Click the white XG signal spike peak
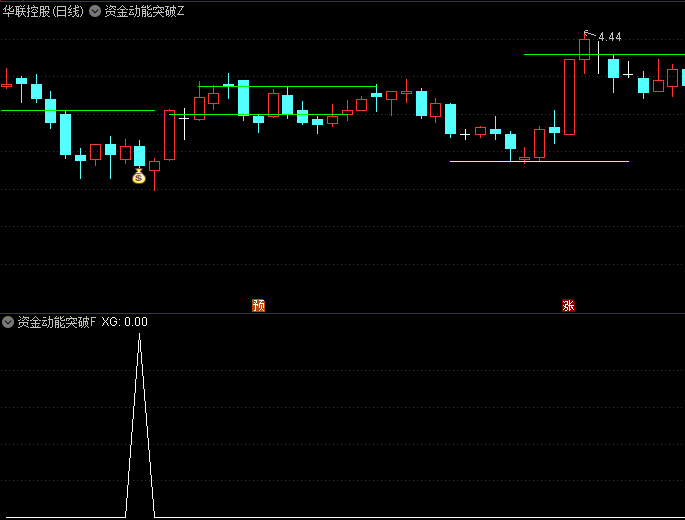 [139, 335]
